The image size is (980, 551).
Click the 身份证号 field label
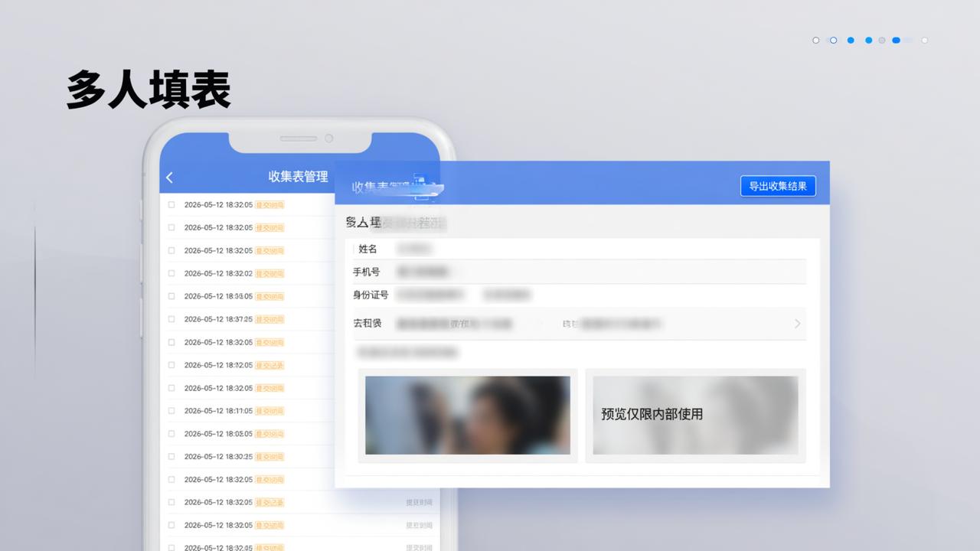coord(371,295)
